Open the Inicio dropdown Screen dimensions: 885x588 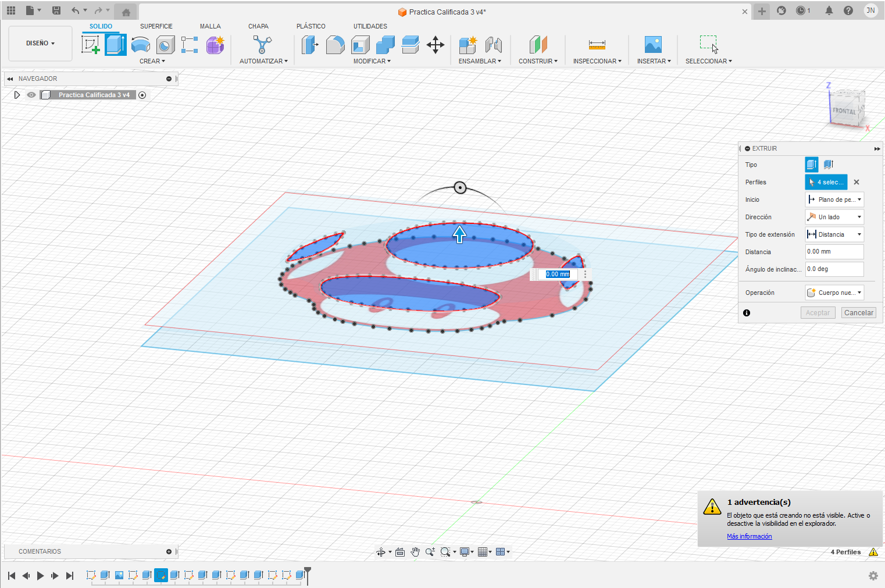pos(834,199)
